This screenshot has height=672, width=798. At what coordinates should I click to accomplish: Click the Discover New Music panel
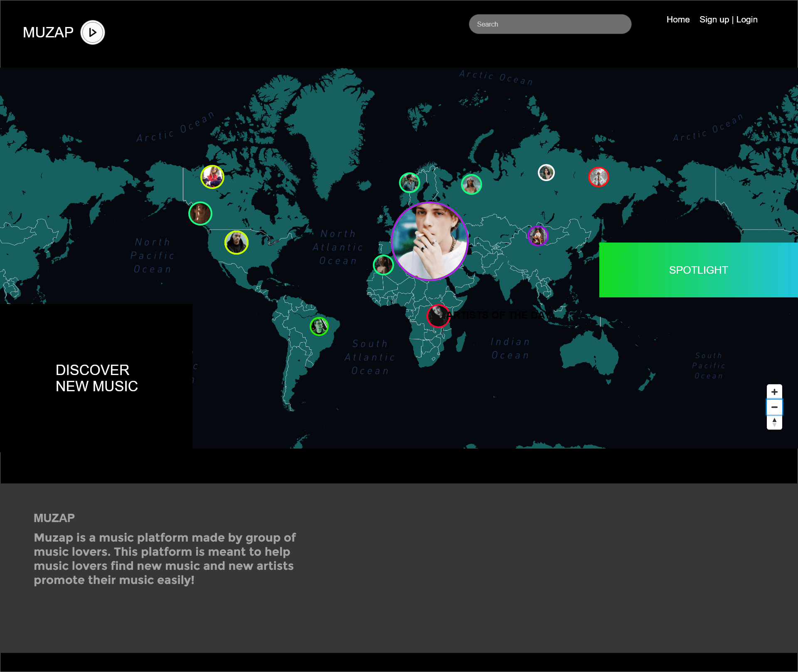point(96,378)
